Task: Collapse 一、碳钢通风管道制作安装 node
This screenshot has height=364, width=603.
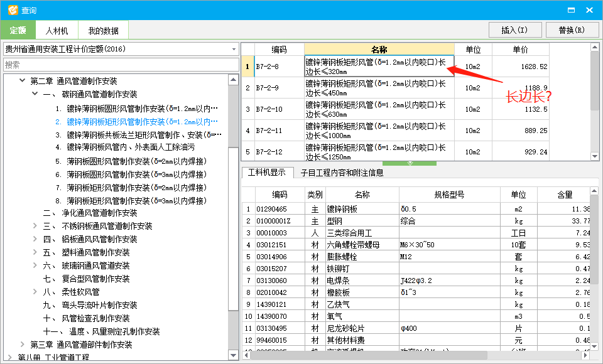Action: pyautogui.click(x=35, y=94)
